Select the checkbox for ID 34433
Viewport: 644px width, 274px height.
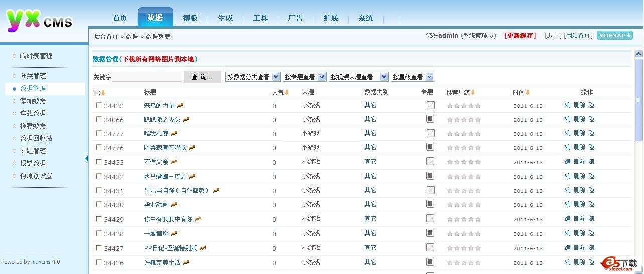99,162
